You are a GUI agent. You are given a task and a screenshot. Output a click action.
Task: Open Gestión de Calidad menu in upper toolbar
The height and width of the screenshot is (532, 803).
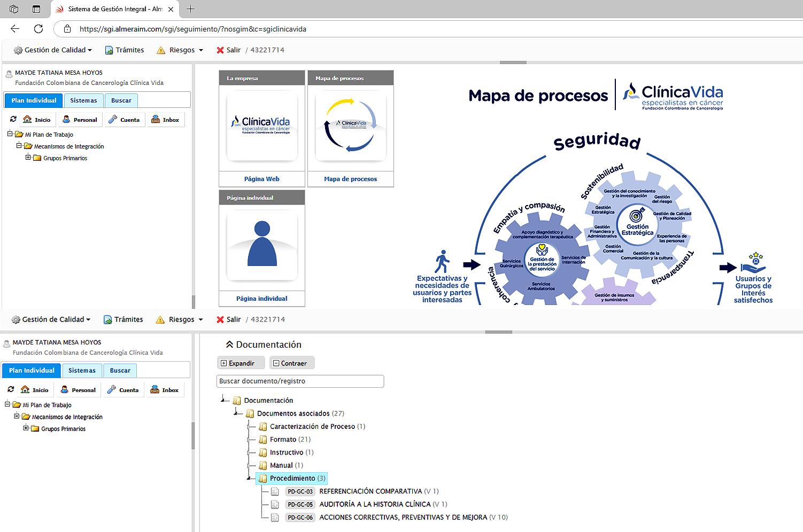(x=53, y=50)
